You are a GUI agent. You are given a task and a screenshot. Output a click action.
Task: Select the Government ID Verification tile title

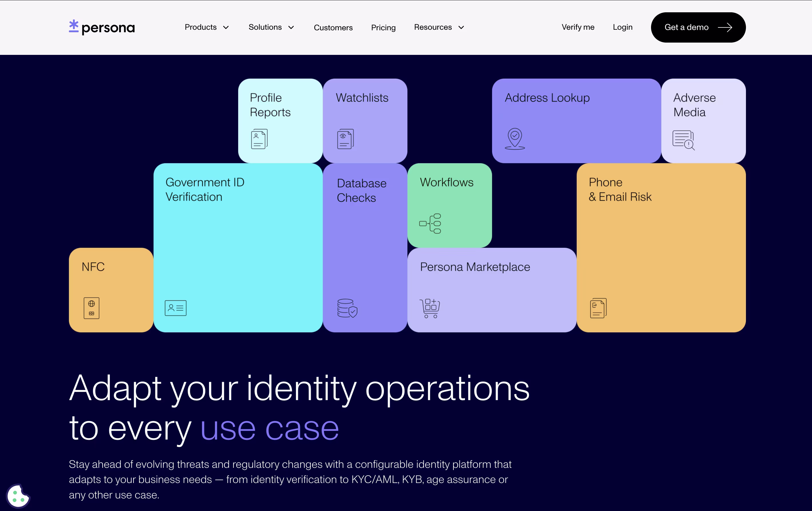point(205,189)
